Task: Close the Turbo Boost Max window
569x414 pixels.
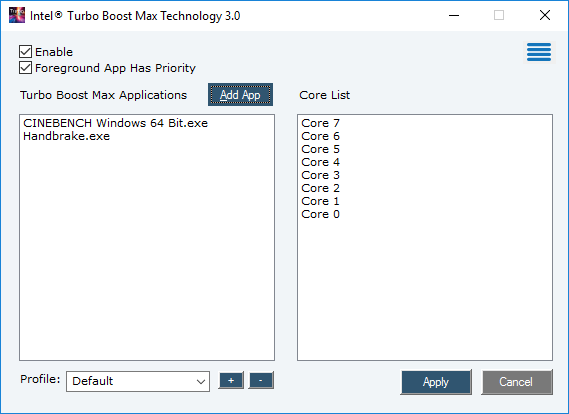Action: [x=545, y=15]
